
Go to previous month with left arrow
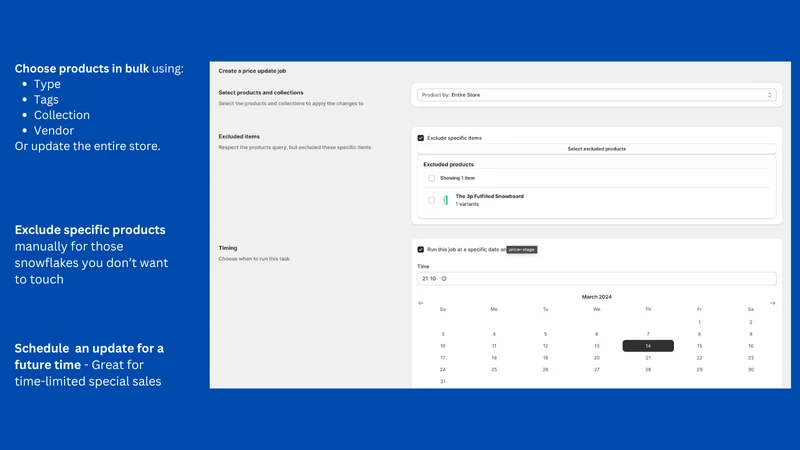click(421, 303)
